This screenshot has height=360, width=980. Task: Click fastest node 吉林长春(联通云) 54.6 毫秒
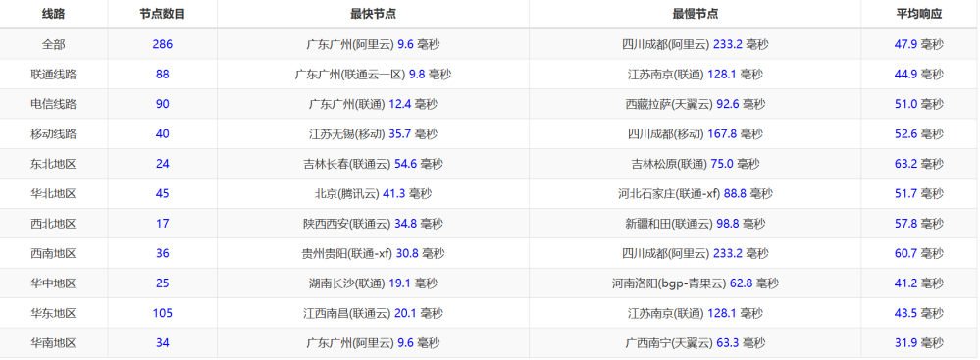[373, 164]
